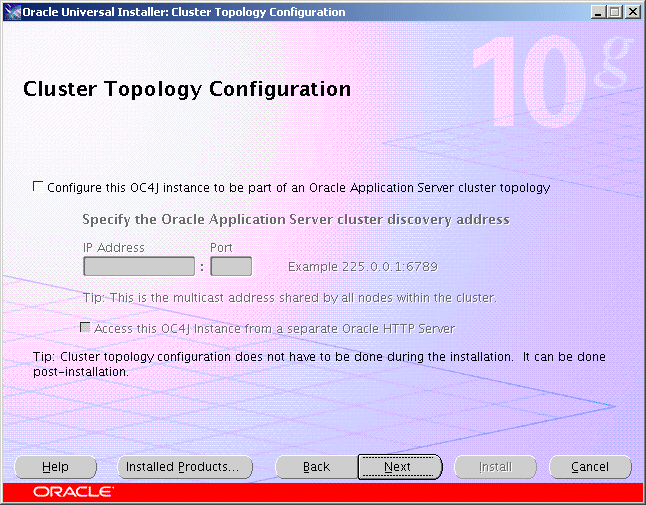Go Back to previous step
Screen dimensions: 646x505
coord(316,467)
